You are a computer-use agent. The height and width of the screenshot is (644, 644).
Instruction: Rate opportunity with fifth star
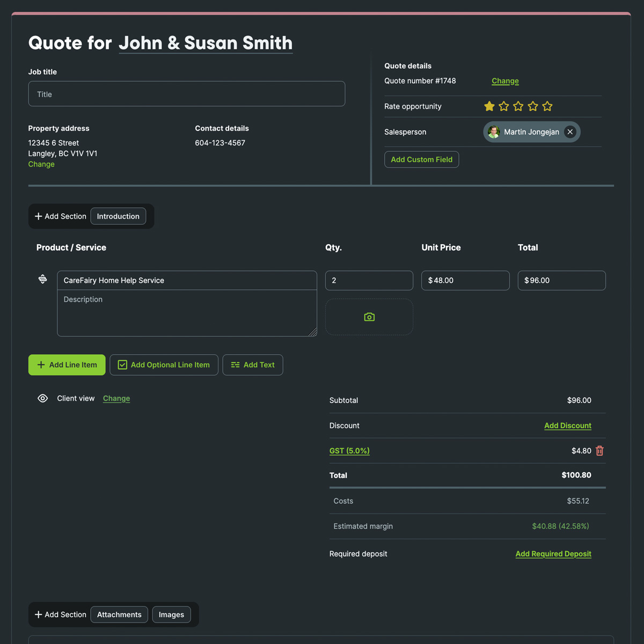click(x=547, y=106)
